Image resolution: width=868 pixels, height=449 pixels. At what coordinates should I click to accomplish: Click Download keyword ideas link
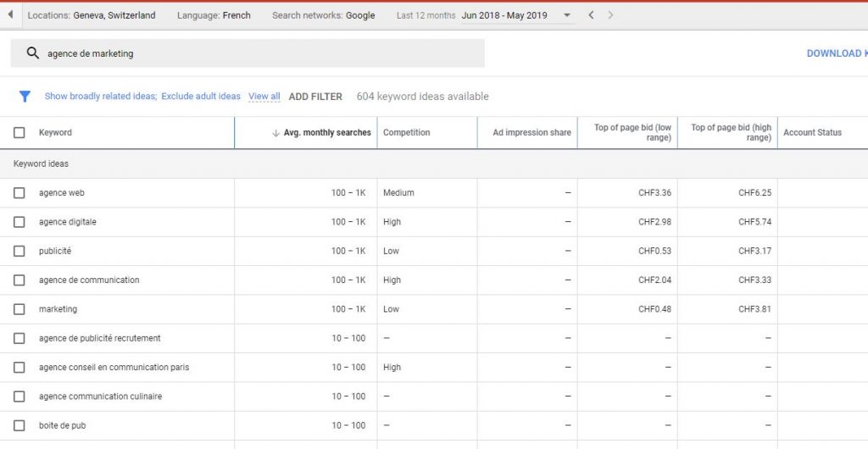pos(837,53)
